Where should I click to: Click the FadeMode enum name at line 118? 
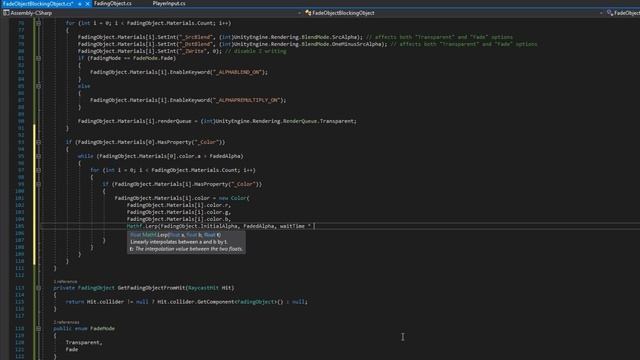tap(102, 329)
